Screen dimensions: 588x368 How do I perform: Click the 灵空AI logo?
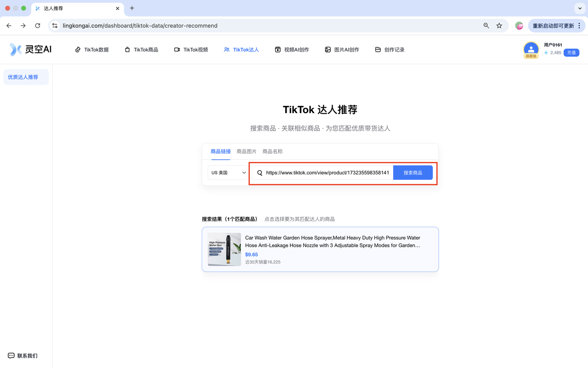[x=31, y=49]
